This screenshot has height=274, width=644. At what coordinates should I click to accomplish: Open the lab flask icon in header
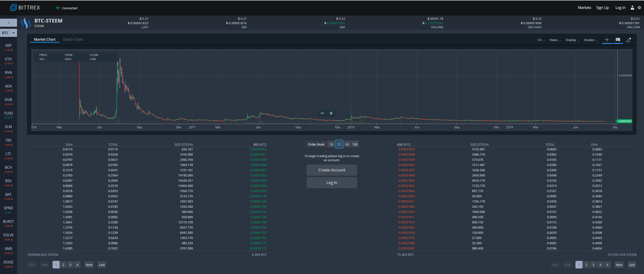pyautogui.click(x=632, y=8)
